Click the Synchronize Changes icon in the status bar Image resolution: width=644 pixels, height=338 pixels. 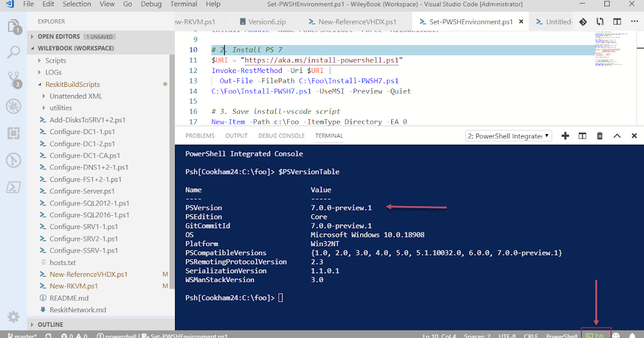pyautogui.click(x=48, y=334)
